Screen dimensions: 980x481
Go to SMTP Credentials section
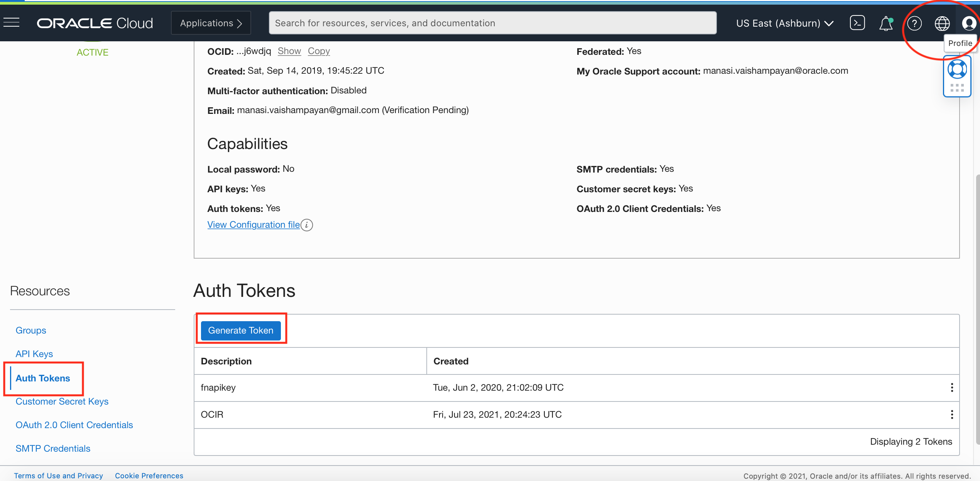point(53,449)
